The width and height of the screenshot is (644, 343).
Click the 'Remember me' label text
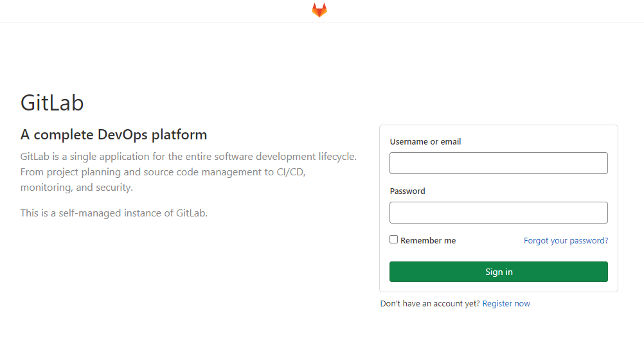[x=428, y=240]
